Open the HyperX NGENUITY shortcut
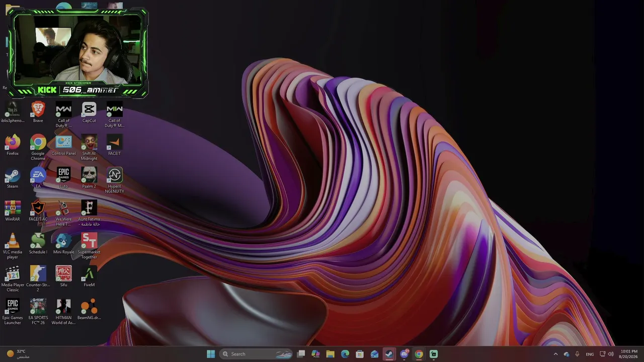Screen dimensions: 644x362 pos(114,180)
